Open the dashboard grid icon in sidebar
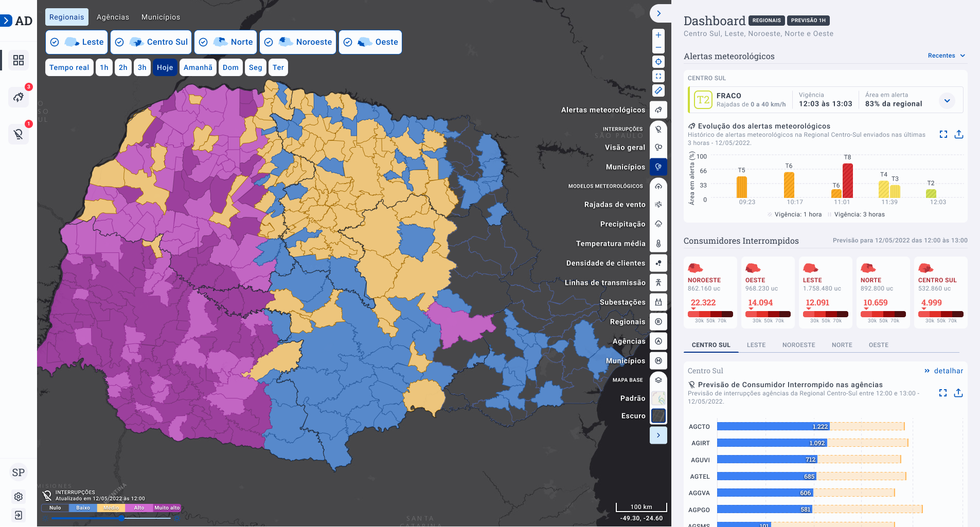The height and width of the screenshot is (527, 980). coord(19,60)
